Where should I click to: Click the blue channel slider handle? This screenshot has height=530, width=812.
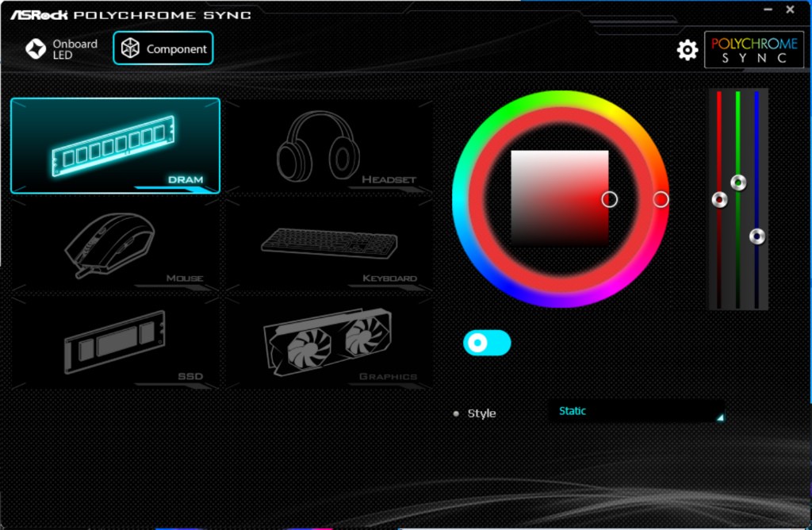click(757, 236)
